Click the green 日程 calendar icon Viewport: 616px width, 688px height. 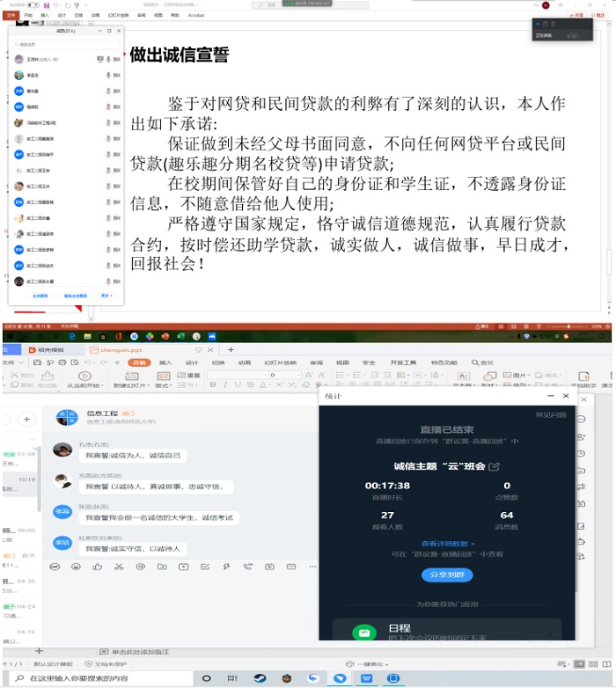click(x=363, y=633)
